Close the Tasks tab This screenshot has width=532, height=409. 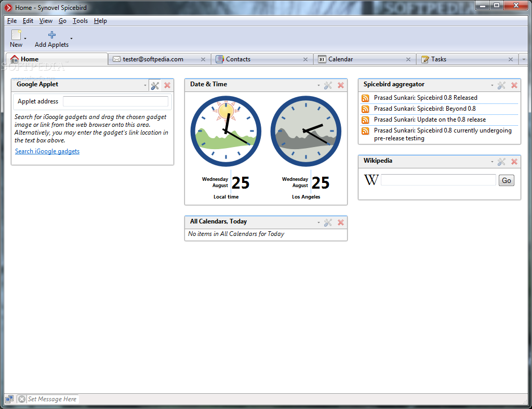[x=511, y=59]
